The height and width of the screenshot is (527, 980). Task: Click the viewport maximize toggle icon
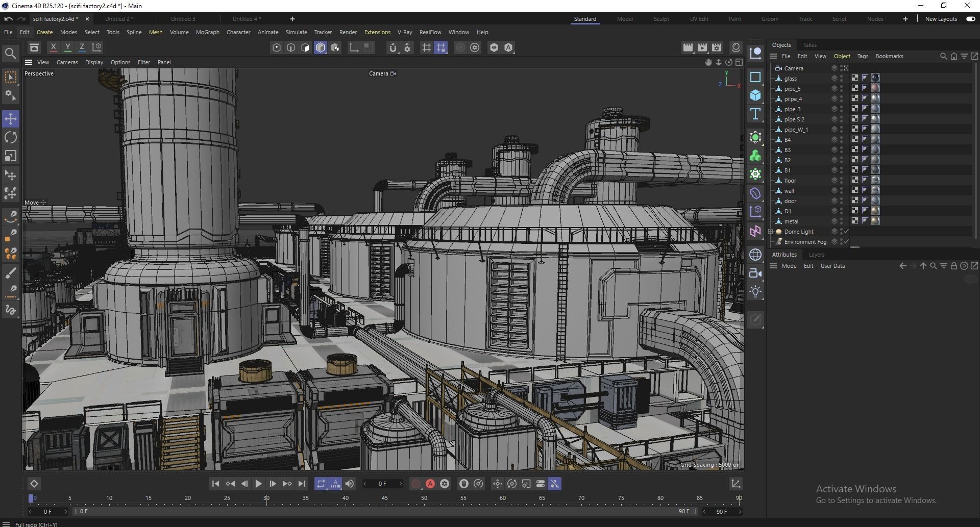click(x=739, y=62)
